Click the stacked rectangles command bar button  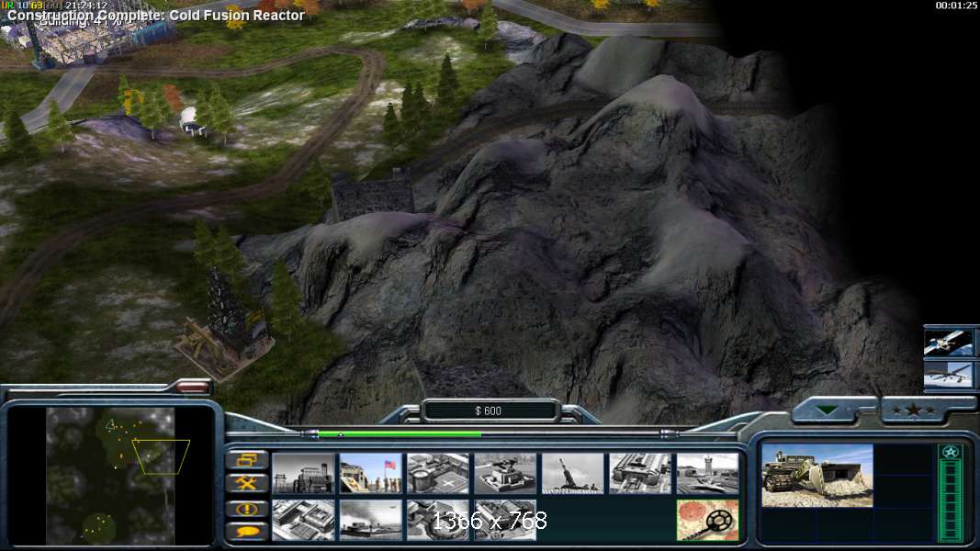(247, 460)
